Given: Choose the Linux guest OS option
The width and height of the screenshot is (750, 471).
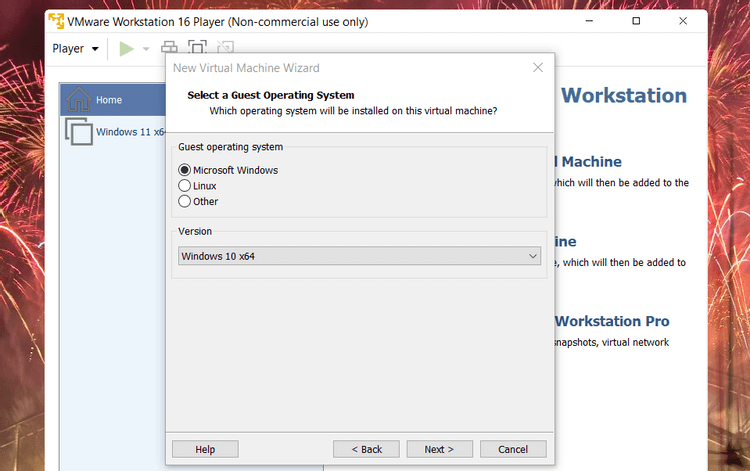Looking at the screenshot, I should pyautogui.click(x=184, y=186).
